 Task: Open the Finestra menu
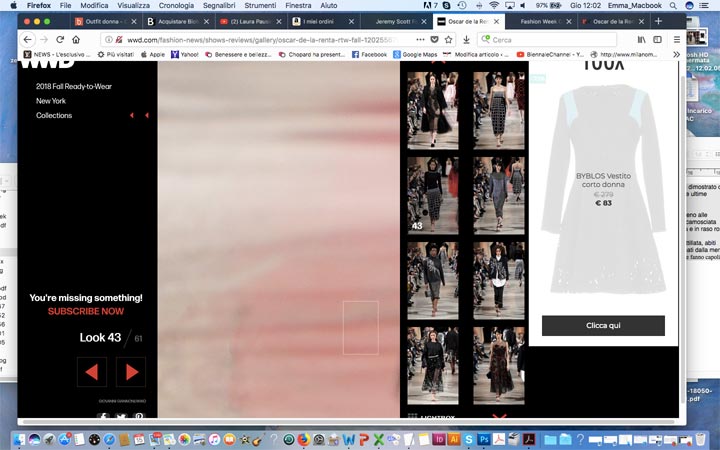click(298, 6)
